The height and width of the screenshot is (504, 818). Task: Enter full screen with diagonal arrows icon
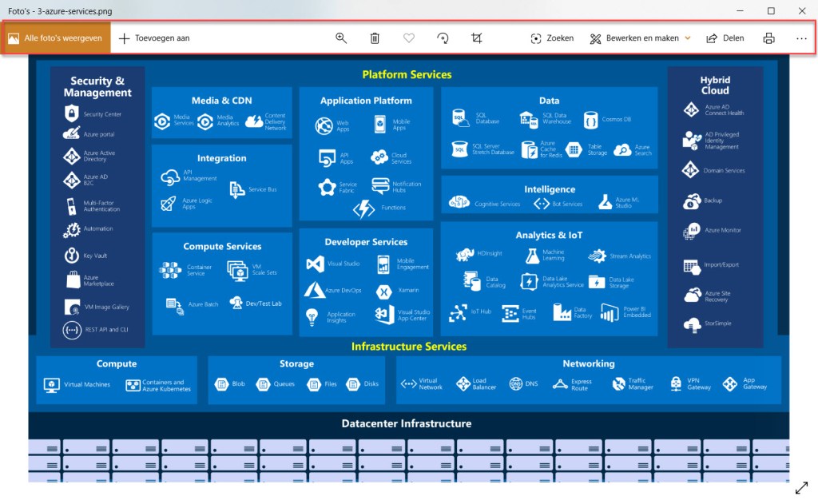802,487
